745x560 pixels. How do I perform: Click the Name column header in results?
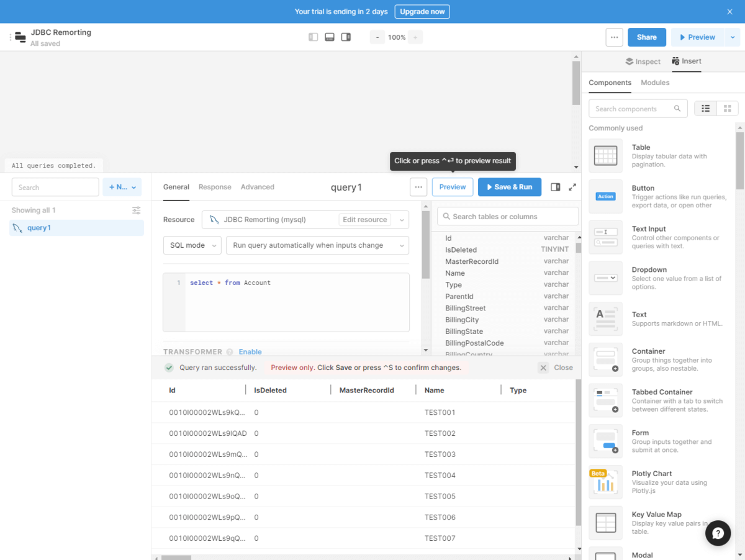(435, 391)
